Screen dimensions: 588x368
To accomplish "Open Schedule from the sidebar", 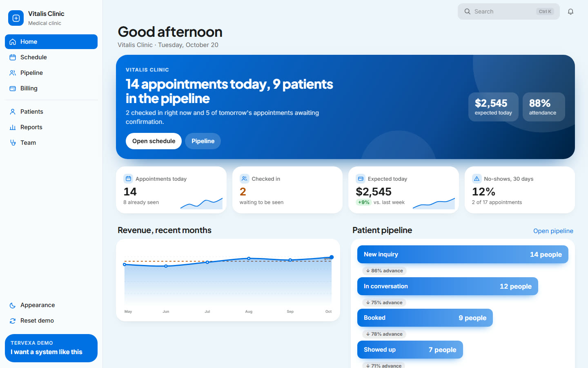I will click(x=51, y=57).
